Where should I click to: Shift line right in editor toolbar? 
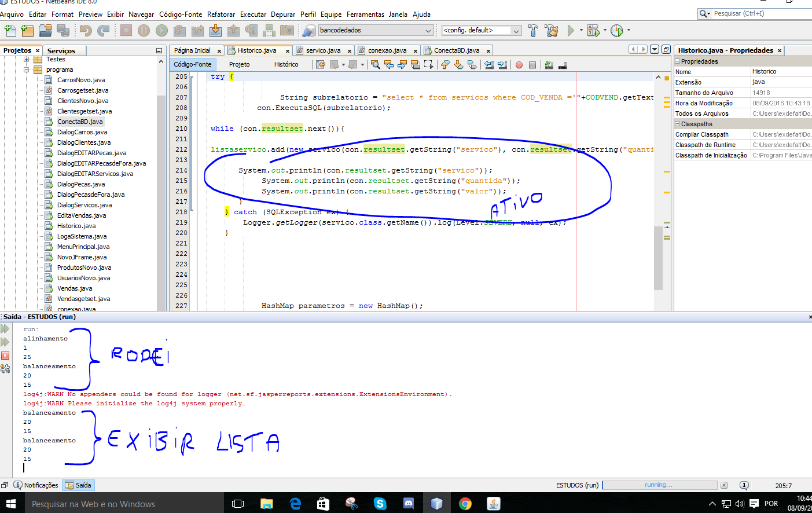coord(502,64)
